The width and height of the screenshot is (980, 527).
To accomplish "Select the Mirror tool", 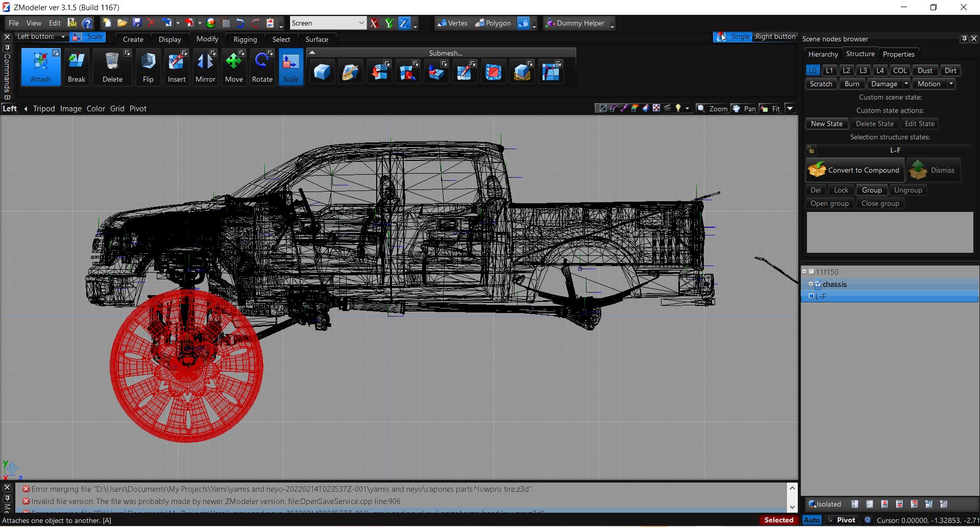I will [205, 66].
